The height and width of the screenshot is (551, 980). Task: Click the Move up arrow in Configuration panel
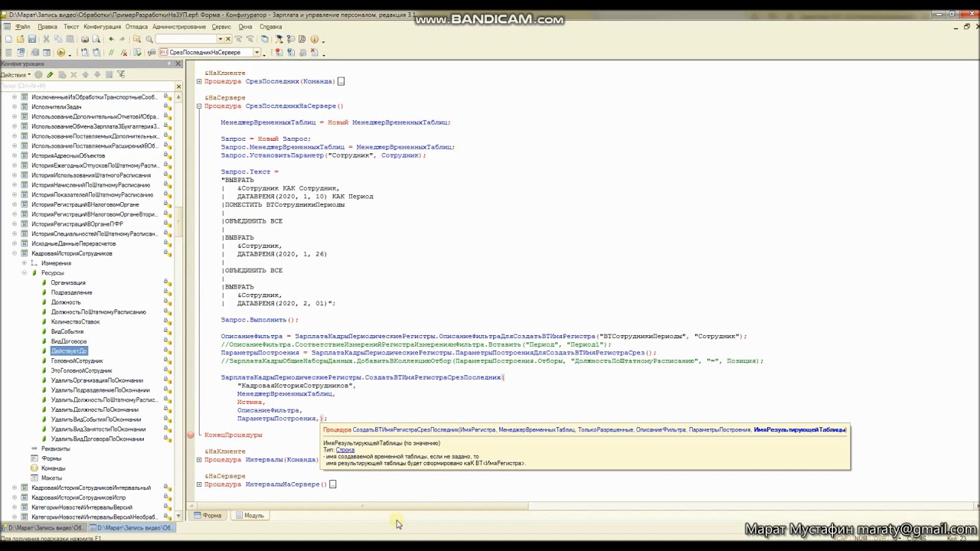(85, 74)
